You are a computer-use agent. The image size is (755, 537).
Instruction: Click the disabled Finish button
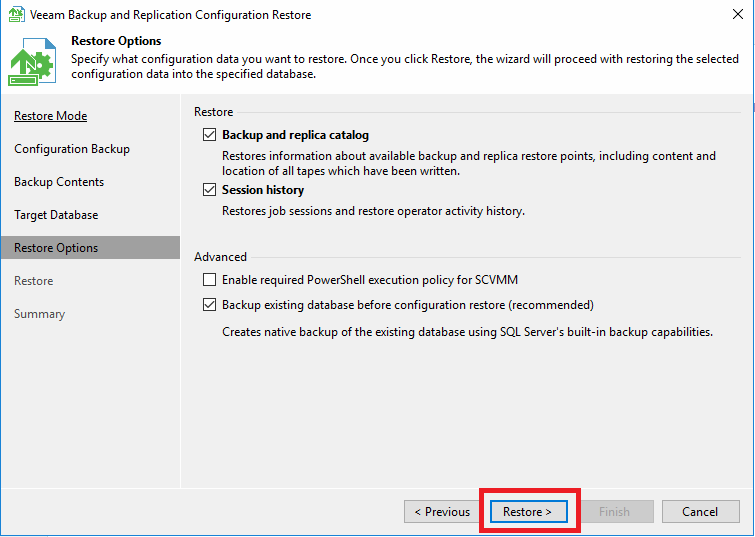[x=614, y=511]
